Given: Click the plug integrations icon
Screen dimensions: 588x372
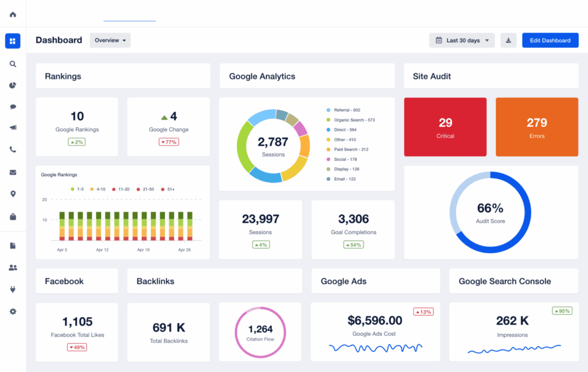Looking at the screenshot, I should pyautogui.click(x=13, y=289).
